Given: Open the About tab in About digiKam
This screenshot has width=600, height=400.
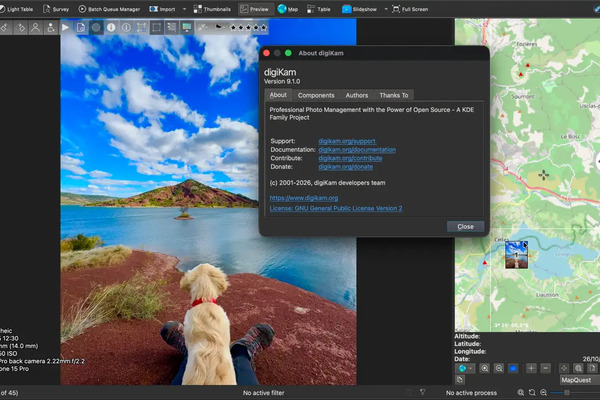Looking at the screenshot, I should click(x=278, y=95).
